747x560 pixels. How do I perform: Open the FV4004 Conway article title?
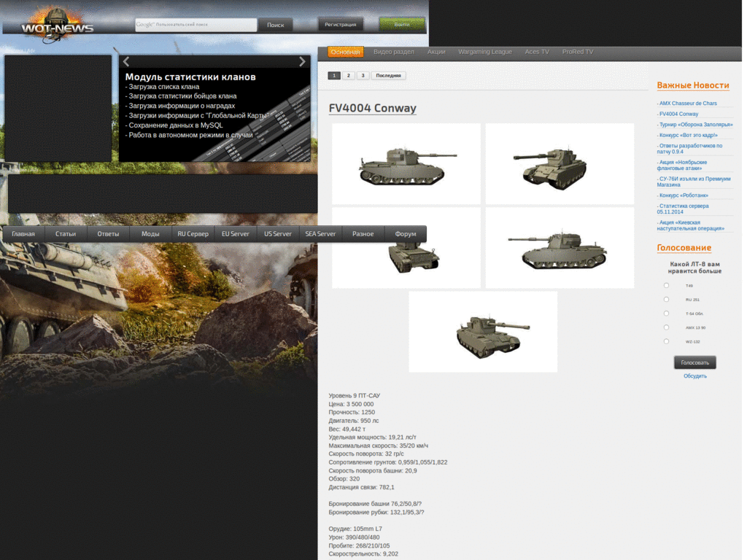(373, 108)
